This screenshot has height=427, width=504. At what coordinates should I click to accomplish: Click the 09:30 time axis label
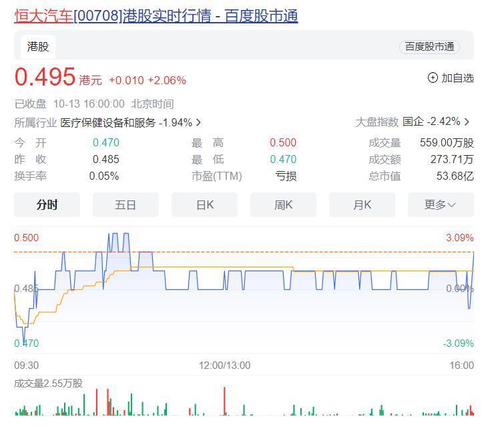click(x=26, y=366)
